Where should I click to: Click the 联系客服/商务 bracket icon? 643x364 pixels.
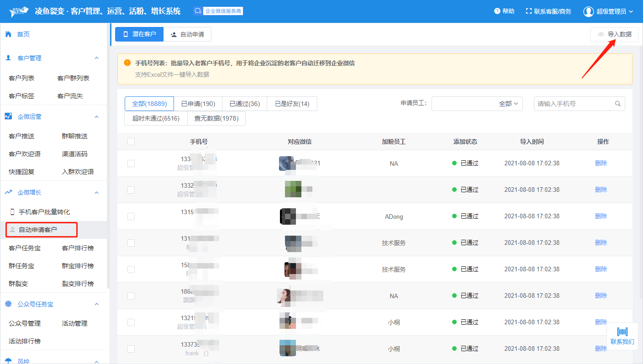click(x=529, y=11)
